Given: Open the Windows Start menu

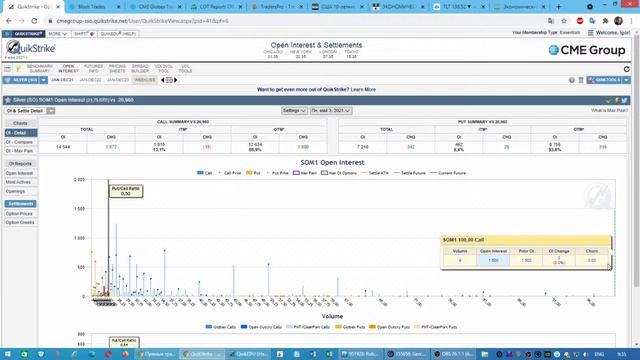Looking at the screenshot, I should point(7,354).
